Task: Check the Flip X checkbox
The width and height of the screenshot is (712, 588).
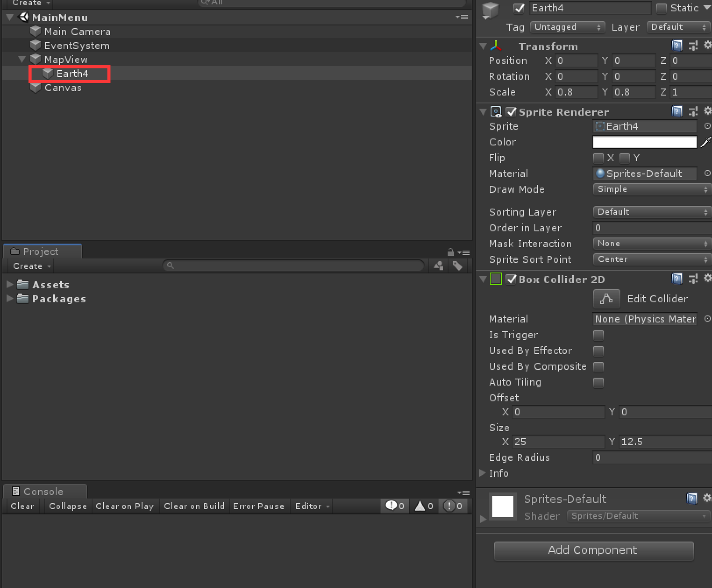Action: click(x=598, y=158)
